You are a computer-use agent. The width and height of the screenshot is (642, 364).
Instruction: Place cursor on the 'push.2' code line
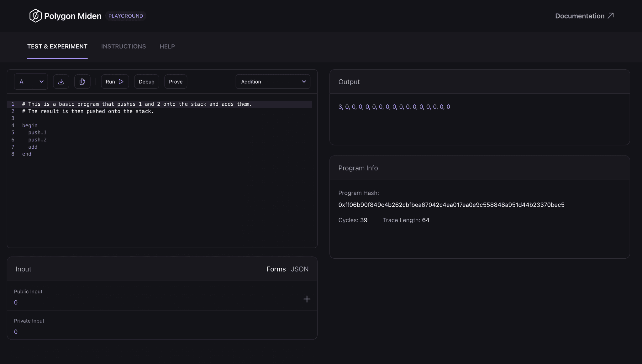point(37,140)
